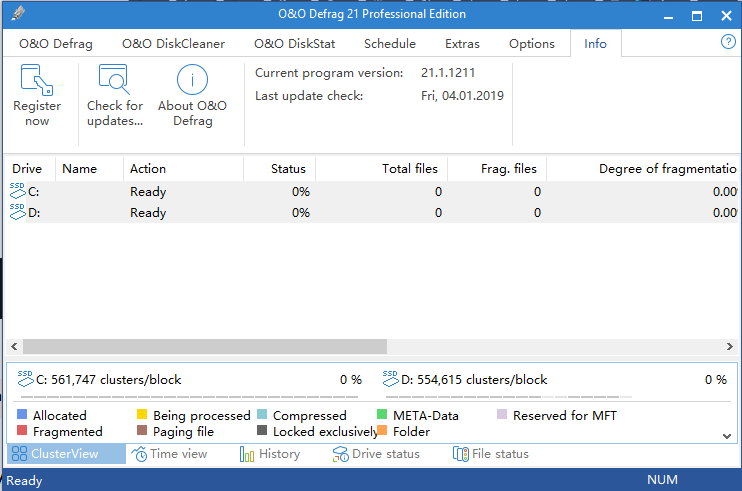Click the red Fragmented legend swatch
This screenshot has width=742, height=491.
pos(22,430)
